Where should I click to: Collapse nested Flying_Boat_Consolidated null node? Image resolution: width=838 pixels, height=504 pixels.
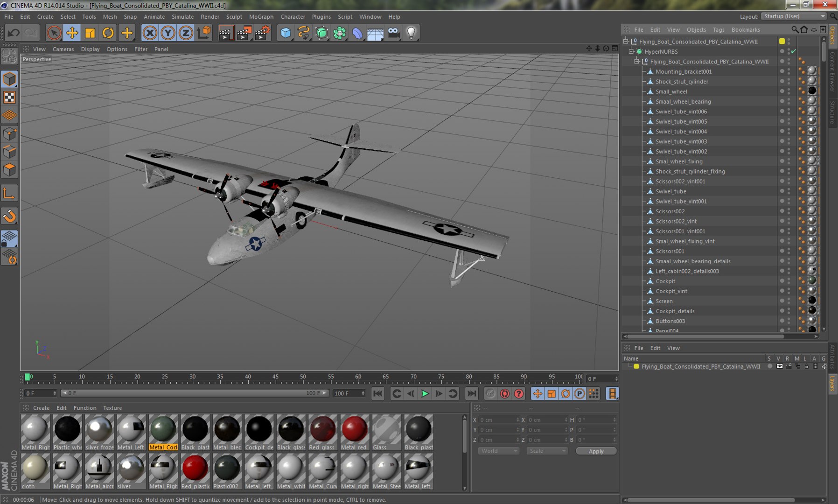[637, 61]
